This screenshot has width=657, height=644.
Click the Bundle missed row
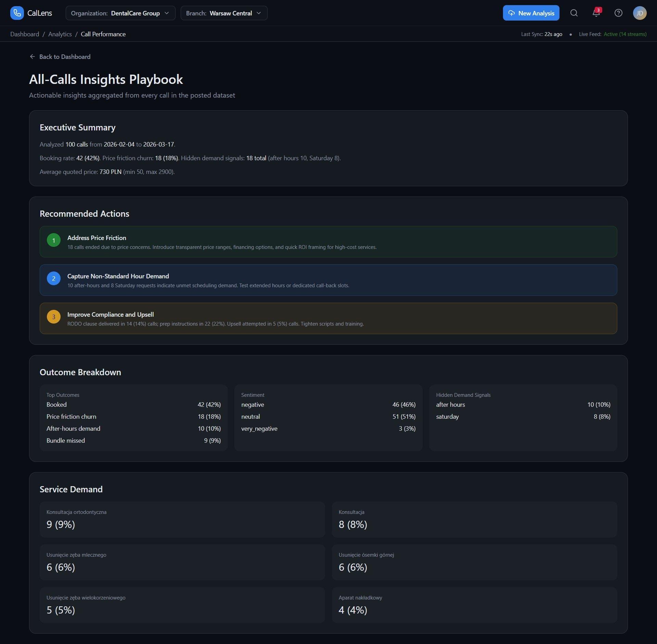[x=133, y=441]
